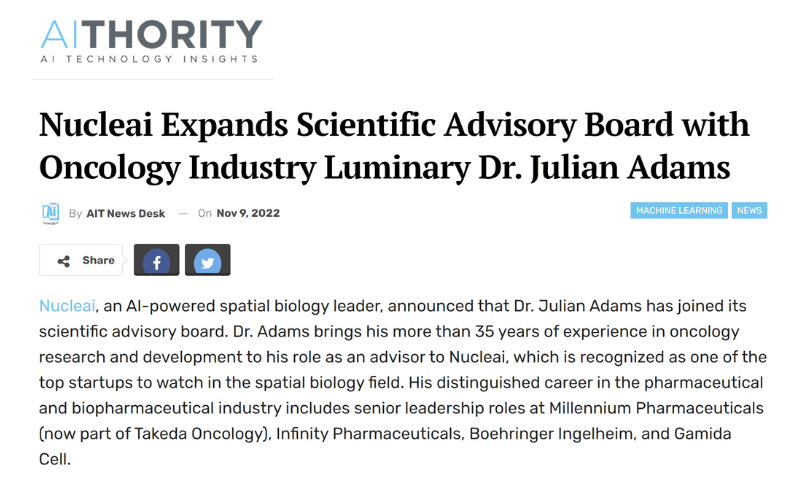Screen dimensions: 800x500
Task: Click the AIThority logo
Action: coord(152,41)
